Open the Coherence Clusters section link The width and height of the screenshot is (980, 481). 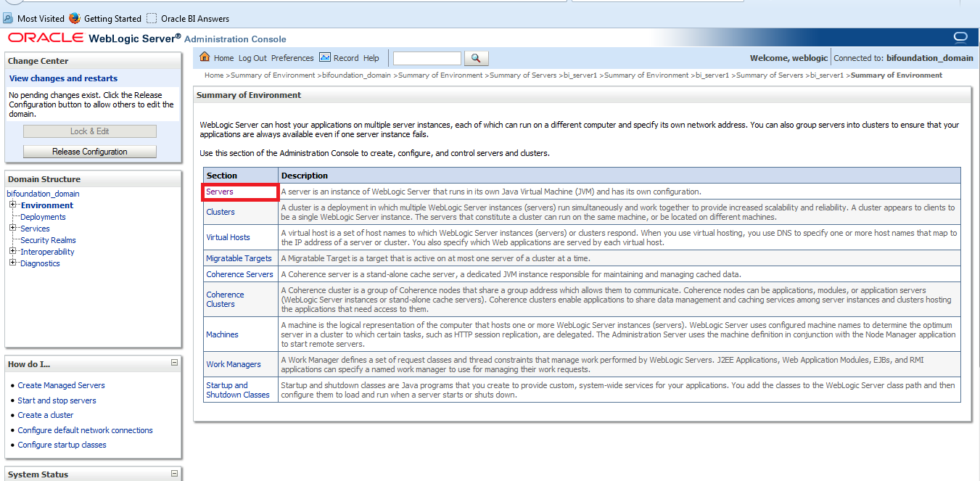click(225, 300)
